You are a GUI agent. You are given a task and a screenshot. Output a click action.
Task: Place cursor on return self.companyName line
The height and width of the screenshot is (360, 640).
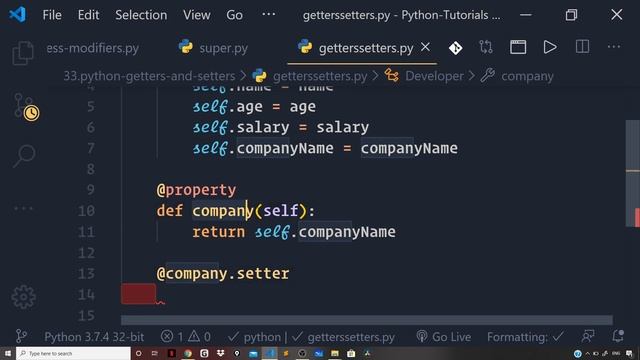pyautogui.click(x=294, y=232)
